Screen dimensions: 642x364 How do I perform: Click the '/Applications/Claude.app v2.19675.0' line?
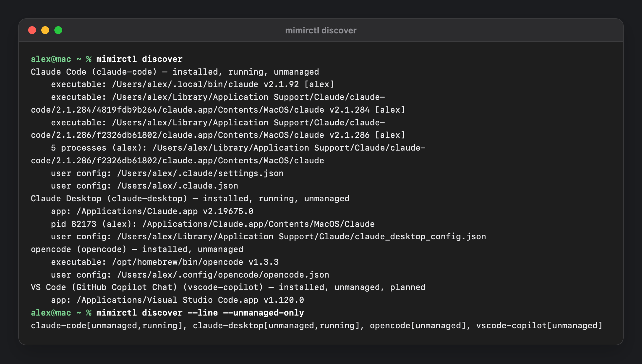click(x=152, y=211)
